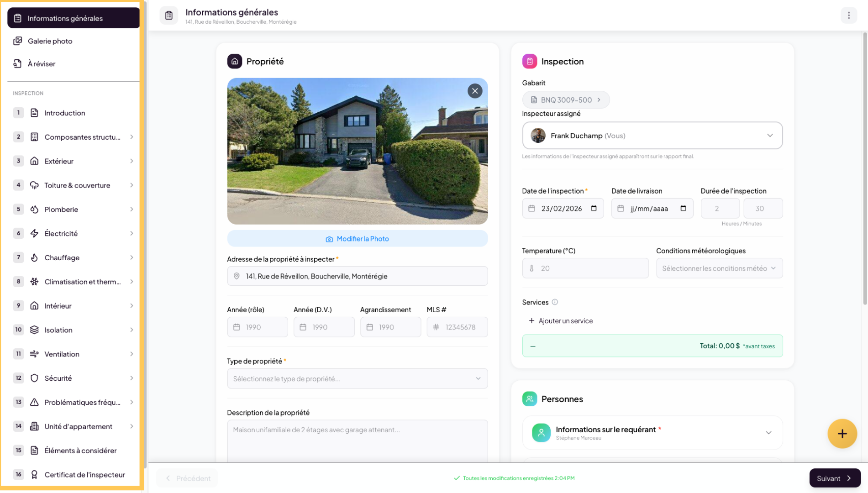The width and height of the screenshot is (868, 493).
Task: Click the Introduction document icon
Action: (x=34, y=113)
